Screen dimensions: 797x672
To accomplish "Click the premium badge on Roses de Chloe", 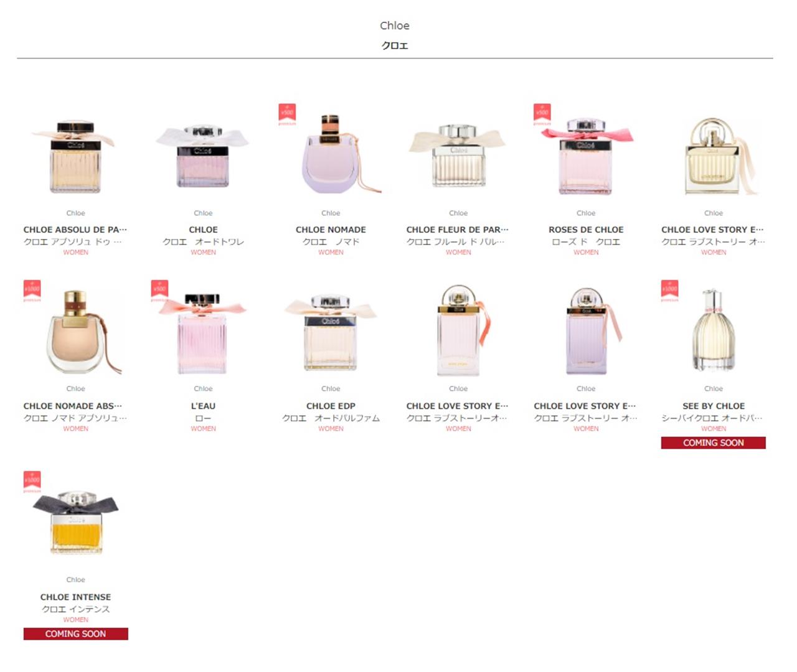I will tap(542, 114).
